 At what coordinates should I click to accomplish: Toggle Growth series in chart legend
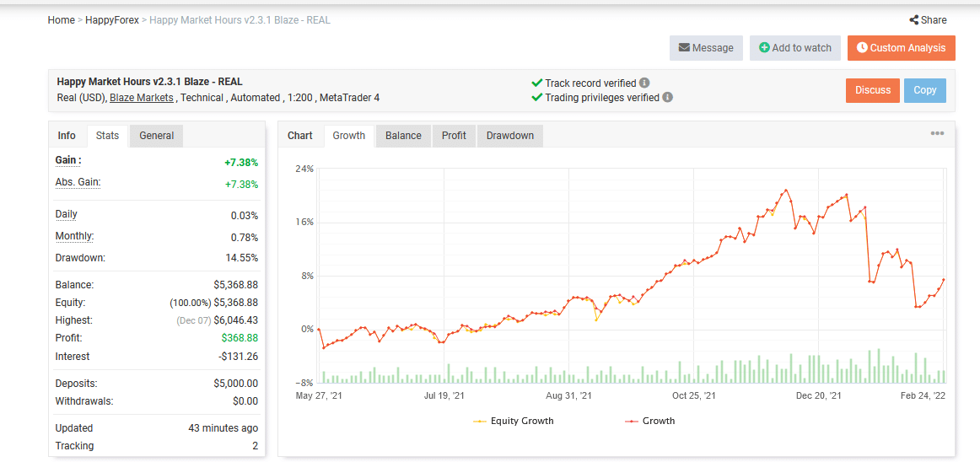(650, 421)
